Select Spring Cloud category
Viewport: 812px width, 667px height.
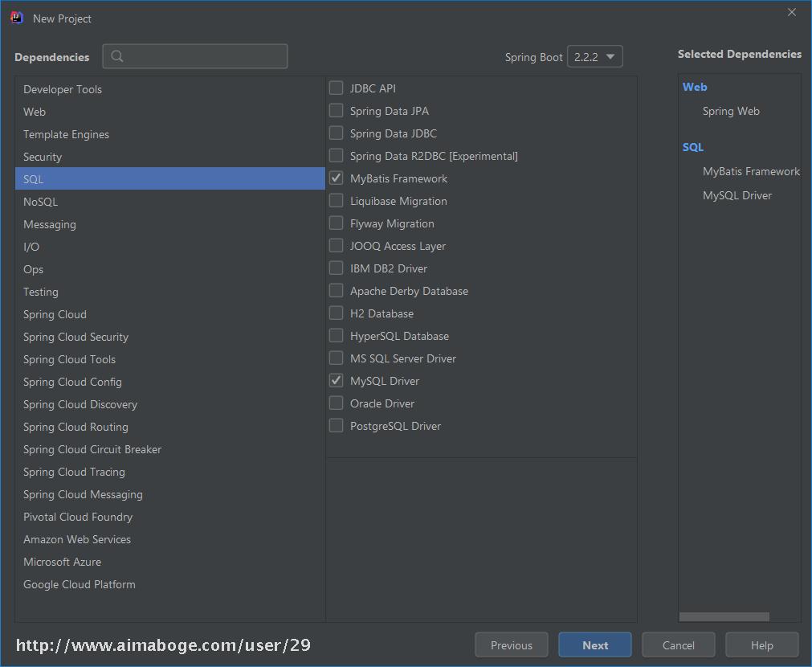tap(170, 314)
